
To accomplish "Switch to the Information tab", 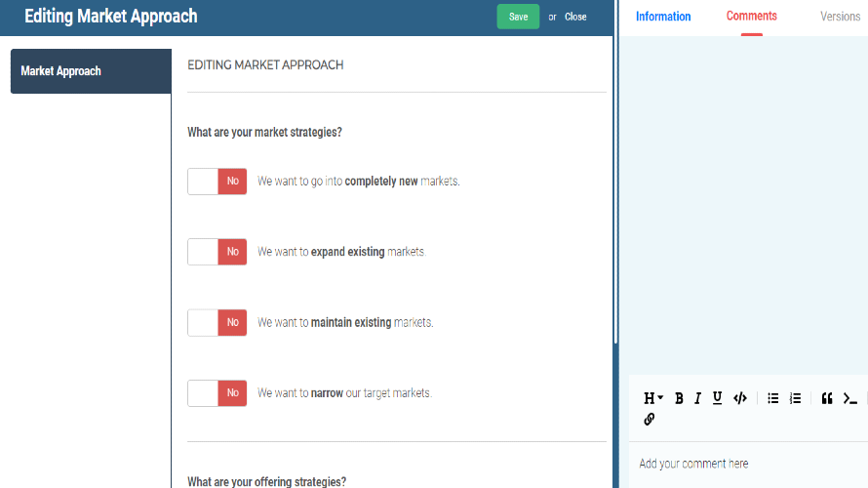I will point(663,17).
